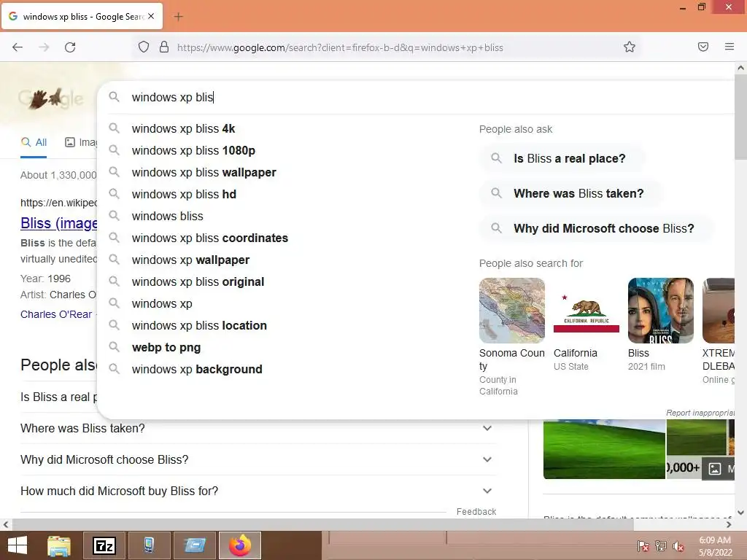
Task: Open the Sonoma County map thumbnail
Action: point(512,311)
